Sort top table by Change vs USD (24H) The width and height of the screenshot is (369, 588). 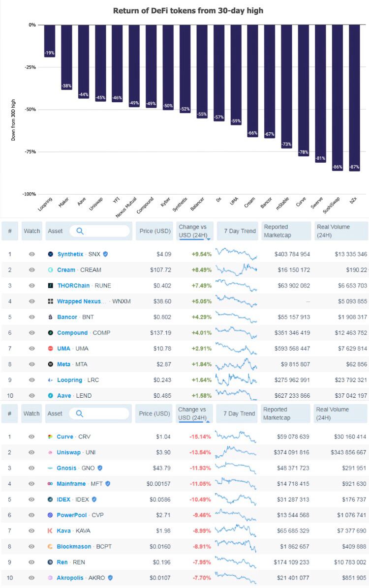click(195, 231)
